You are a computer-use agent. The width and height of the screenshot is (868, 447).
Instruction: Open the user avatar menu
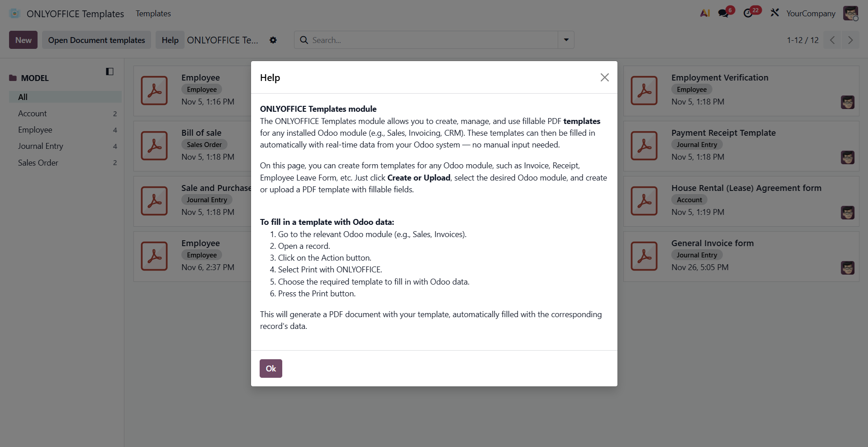click(851, 13)
